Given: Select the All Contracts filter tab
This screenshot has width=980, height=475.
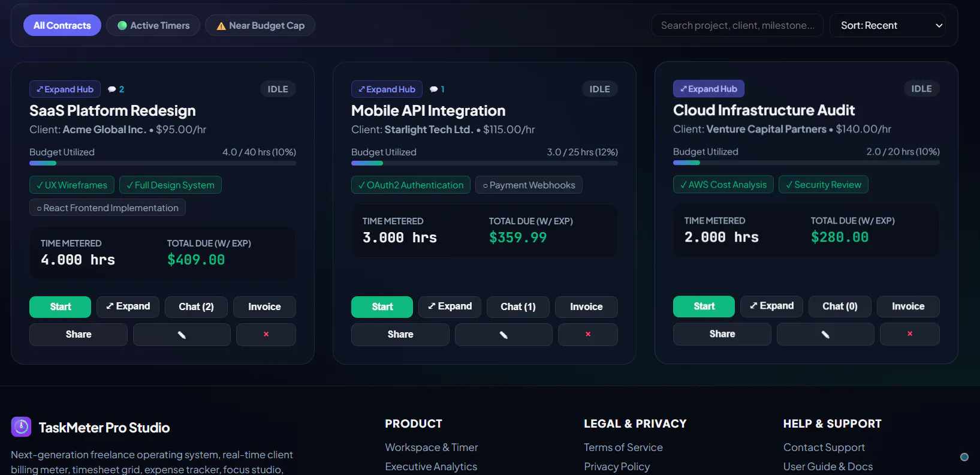Looking at the screenshot, I should 62,25.
